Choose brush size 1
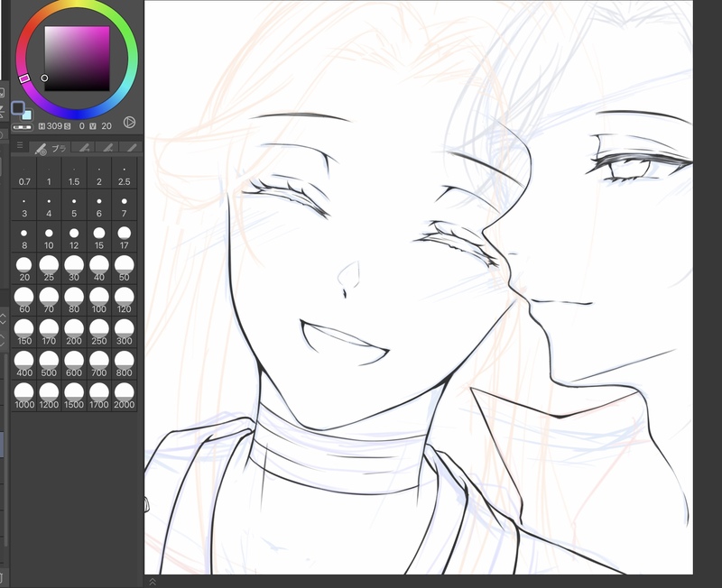Image resolution: width=722 pixels, height=588 pixels. (x=49, y=173)
